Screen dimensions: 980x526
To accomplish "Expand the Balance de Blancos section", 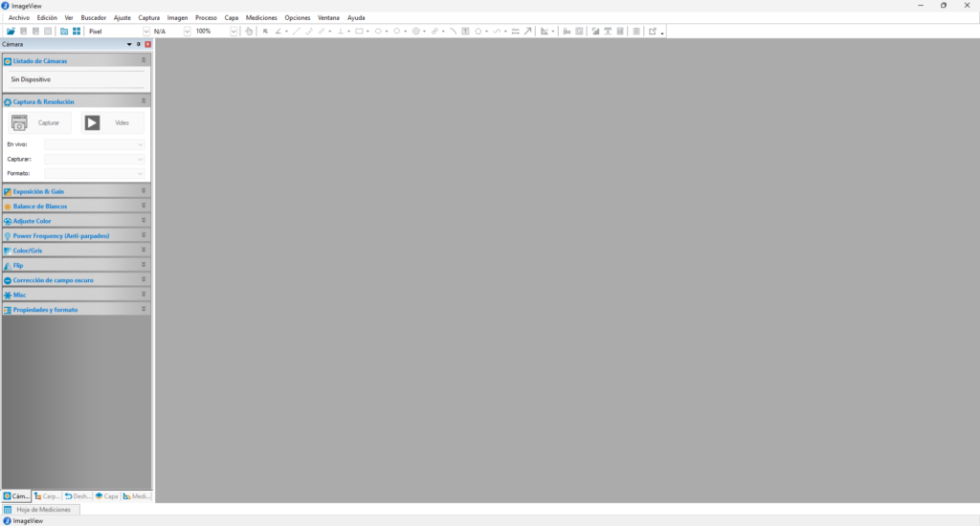I will coord(144,206).
